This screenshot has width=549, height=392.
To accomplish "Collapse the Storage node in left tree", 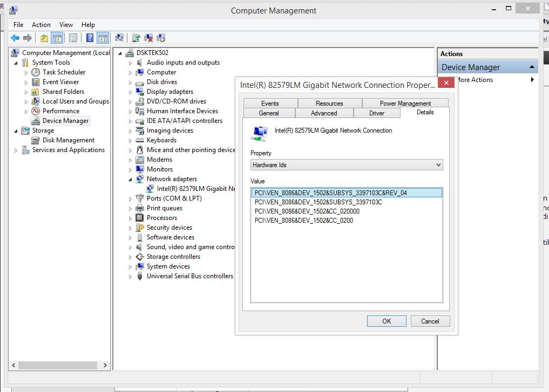I will click(x=16, y=131).
